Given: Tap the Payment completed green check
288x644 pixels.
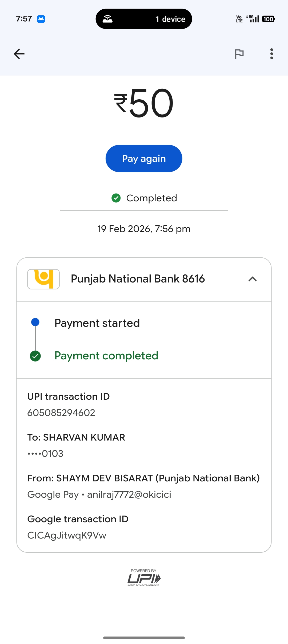Looking at the screenshot, I should [x=35, y=356].
